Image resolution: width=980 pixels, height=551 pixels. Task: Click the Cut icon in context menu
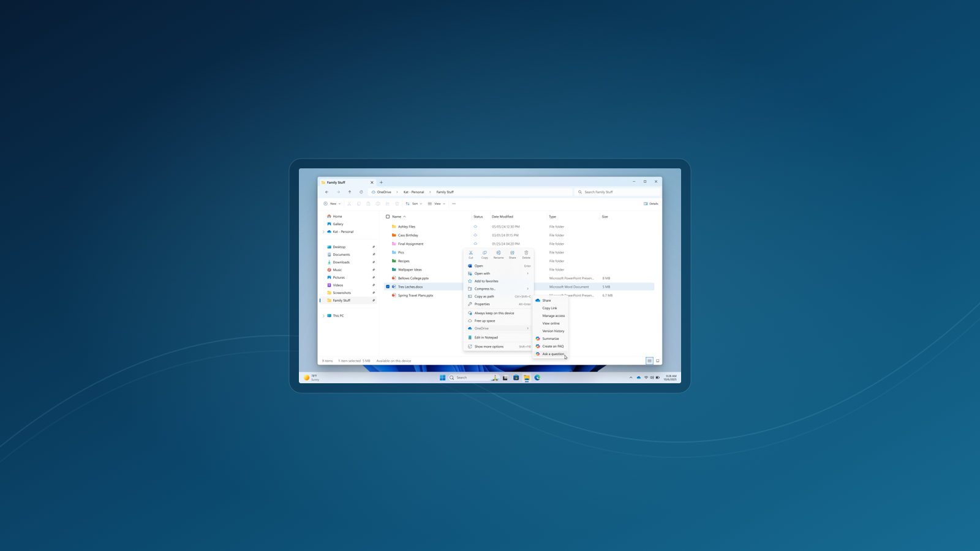471,253
